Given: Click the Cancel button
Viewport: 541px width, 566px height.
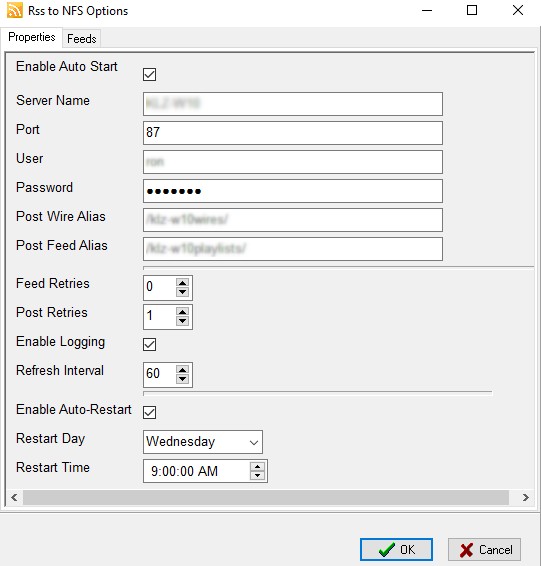Looking at the screenshot, I should pyautogui.click(x=484, y=550).
